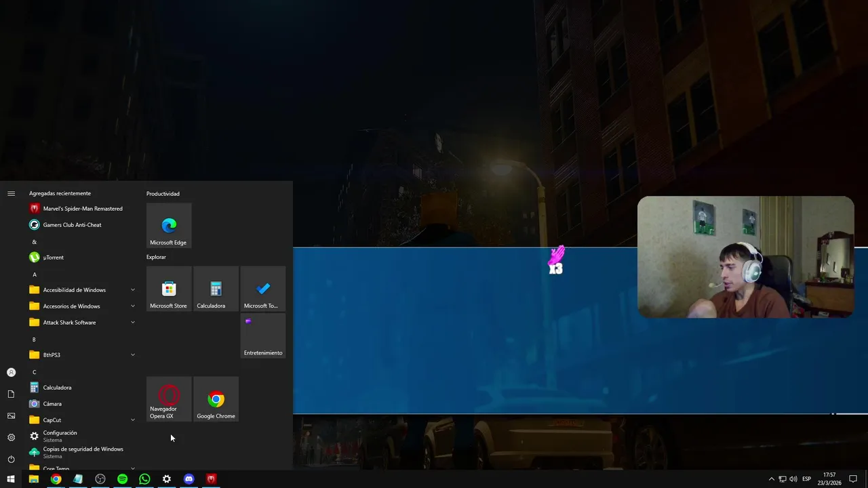Open the Entretenimiento tile folder
Image resolution: width=868 pixels, height=488 pixels.
(x=263, y=335)
